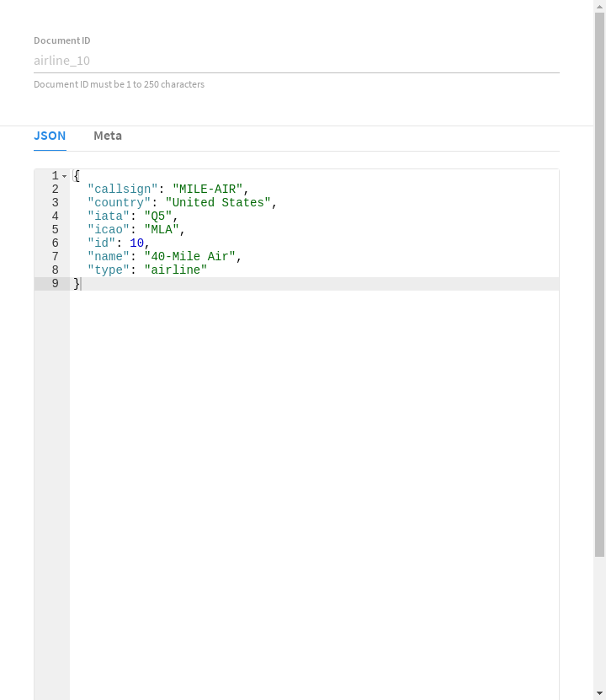Switch to the Meta tab
Image resolution: width=606 pixels, height=700 pixels.
tap(108, 136)
